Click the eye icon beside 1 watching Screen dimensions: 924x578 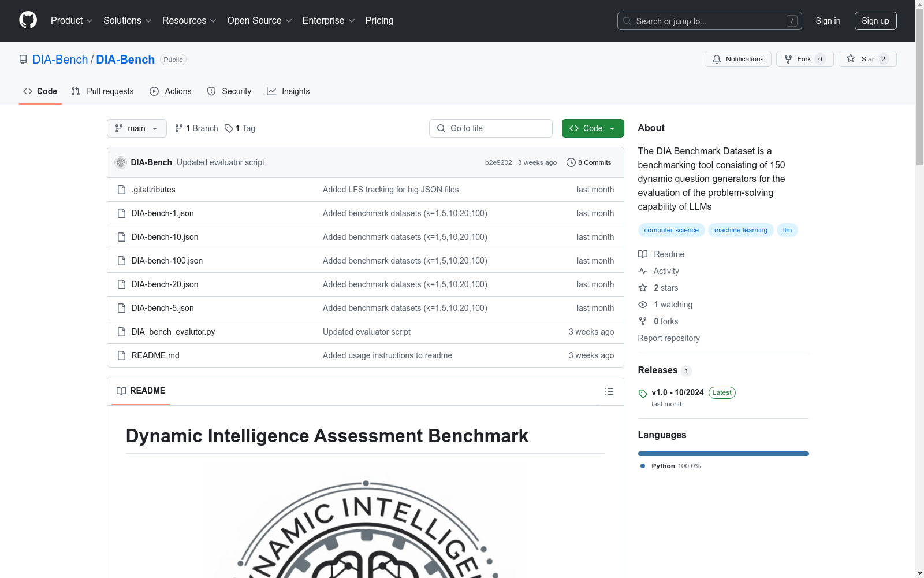coord(643,305)
